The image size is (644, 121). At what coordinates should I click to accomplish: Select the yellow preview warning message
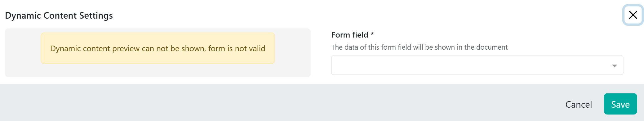[x=158, y=48]
